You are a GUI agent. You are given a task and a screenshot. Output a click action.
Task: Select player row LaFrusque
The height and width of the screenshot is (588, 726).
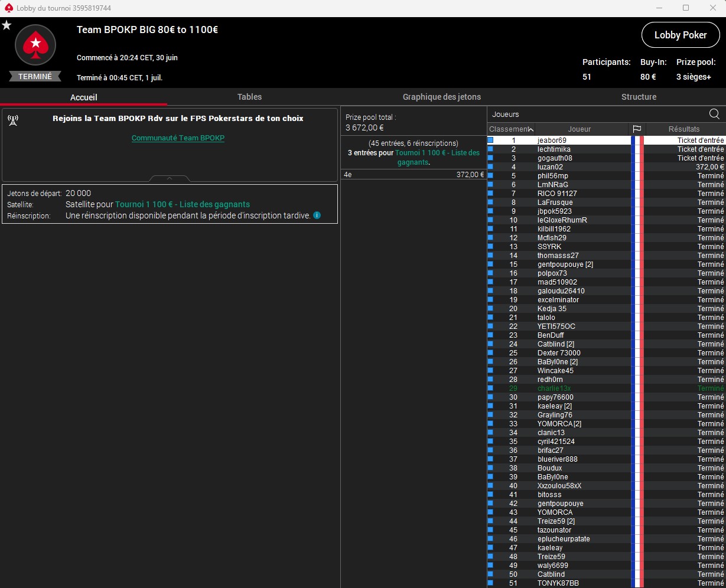pyautogui.click(x=606, y=202)
